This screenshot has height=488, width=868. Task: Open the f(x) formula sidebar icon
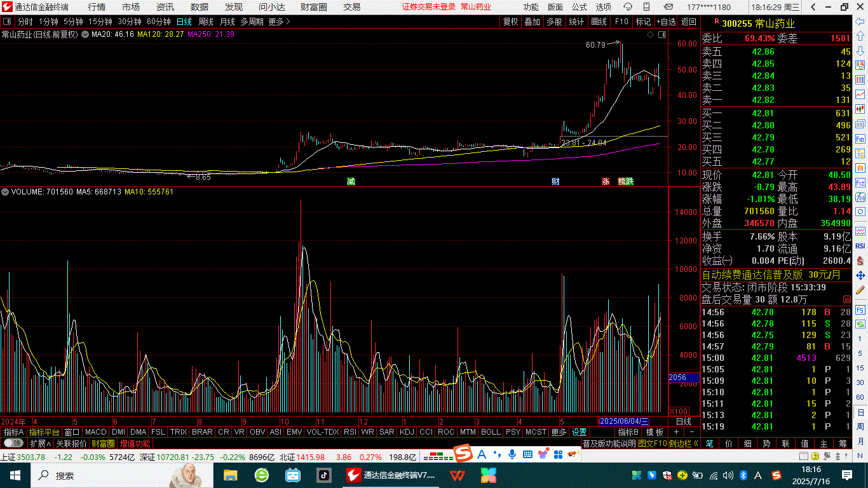[860, 197]
